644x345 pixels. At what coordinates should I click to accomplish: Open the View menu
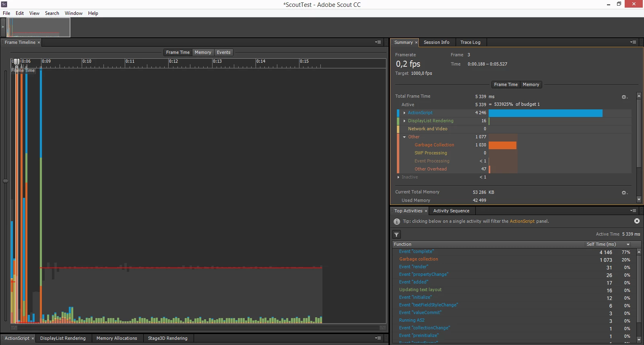(x=34, y=13)
